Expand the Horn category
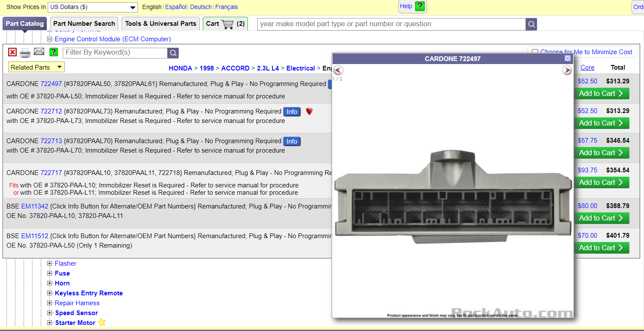The image size is (644, 331). tap(50, 283)
